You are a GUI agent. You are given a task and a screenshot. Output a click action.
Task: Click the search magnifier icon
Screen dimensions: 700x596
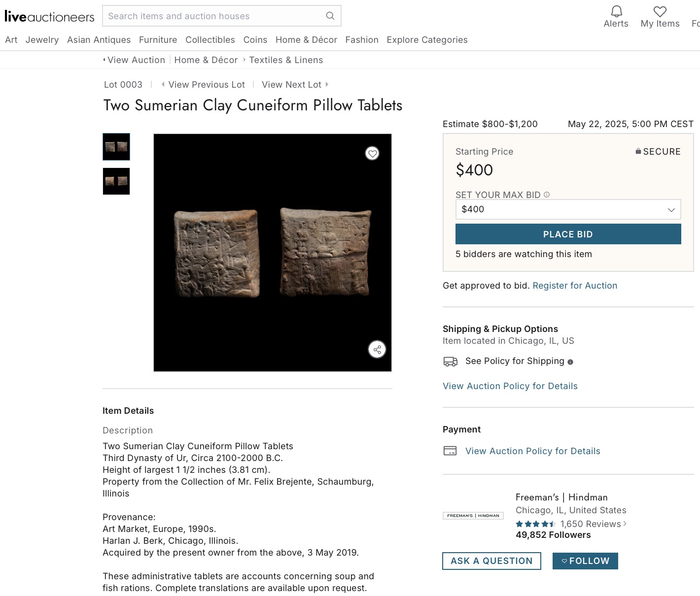click(330, 16)
